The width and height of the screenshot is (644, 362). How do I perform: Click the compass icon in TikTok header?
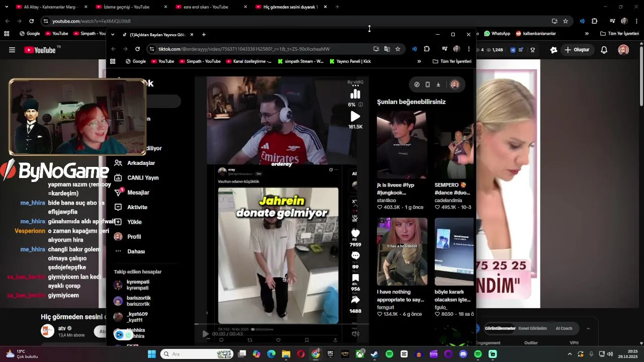(x=417, y=84)
